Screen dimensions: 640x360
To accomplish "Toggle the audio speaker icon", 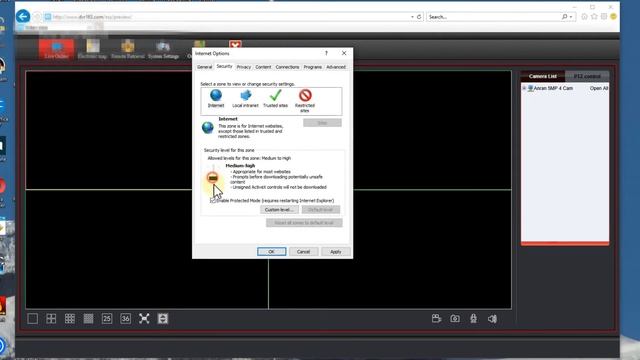I will coord(492,319).
